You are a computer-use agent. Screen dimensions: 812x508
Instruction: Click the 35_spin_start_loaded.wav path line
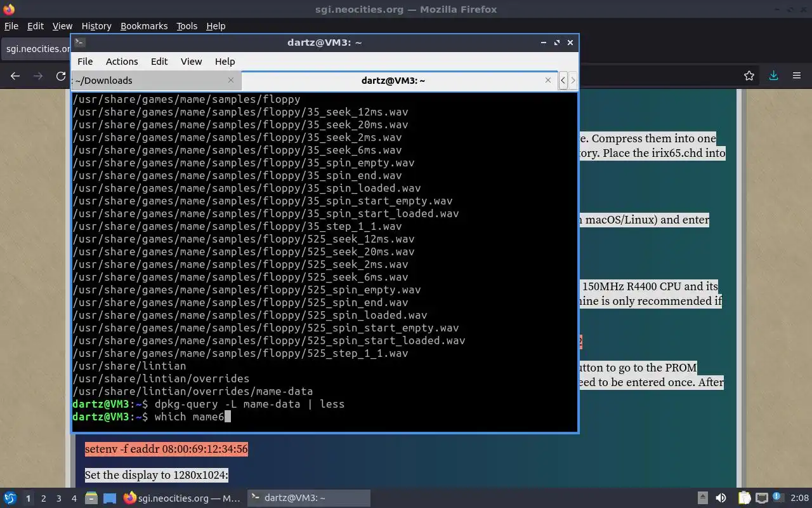266,213
